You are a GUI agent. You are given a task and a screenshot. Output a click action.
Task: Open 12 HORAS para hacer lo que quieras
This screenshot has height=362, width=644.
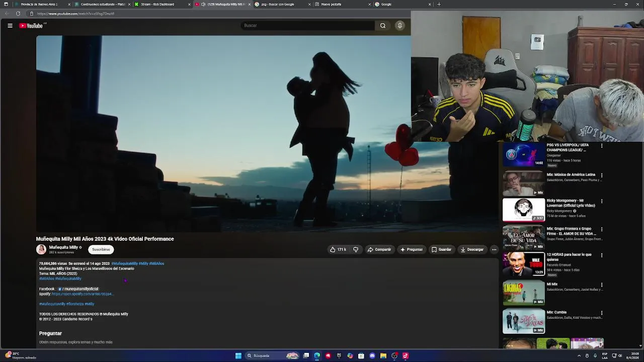(x=524, y=264)
